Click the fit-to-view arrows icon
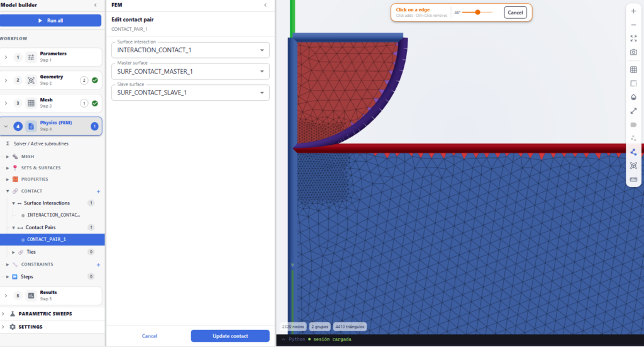This screenshot has width=644, height=350. click(633, 38)
